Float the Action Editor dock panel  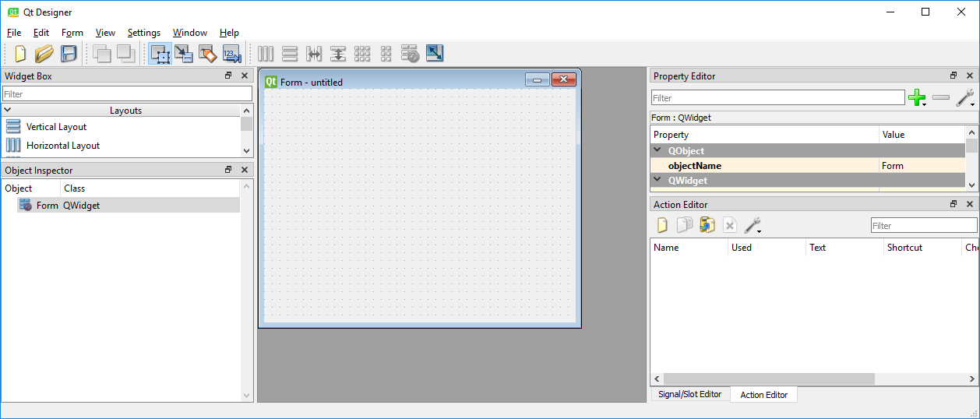point(954,204)
